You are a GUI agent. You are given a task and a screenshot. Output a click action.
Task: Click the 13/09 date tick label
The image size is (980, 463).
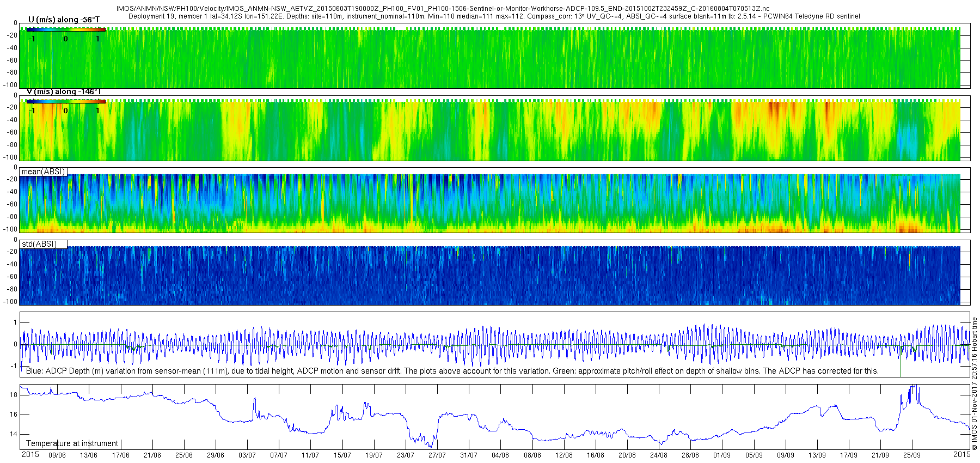(x=817, y=455)
